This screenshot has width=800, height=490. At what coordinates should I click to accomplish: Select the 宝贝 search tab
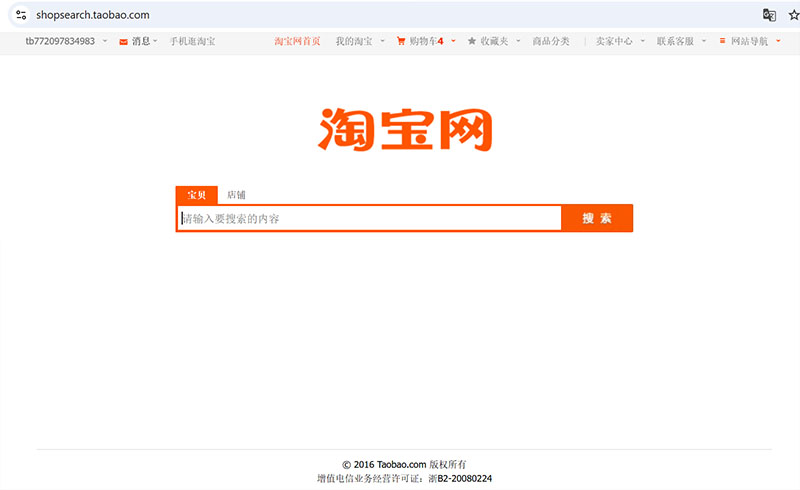point(196,195)
